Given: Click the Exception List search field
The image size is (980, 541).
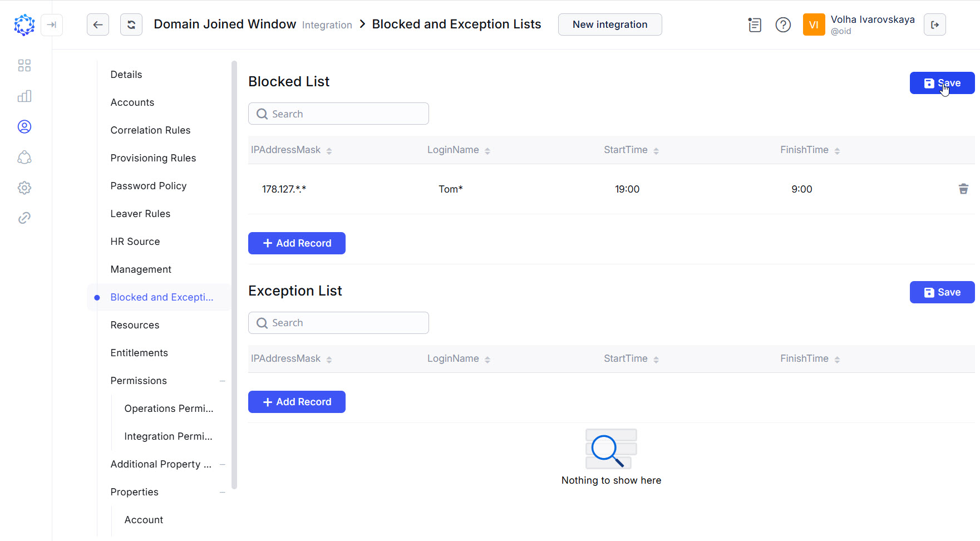Looking at the screenshot, I should click(338, 323).
